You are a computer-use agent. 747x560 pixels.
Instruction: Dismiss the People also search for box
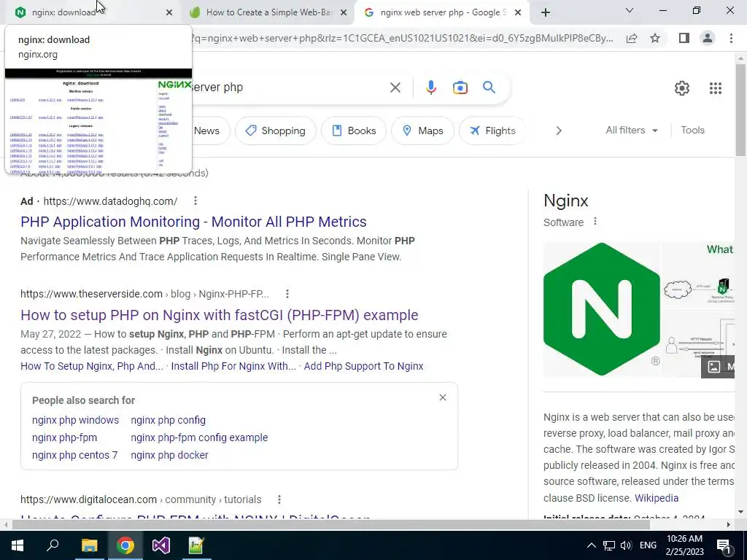pyautogui.click(x=443, y=397)
